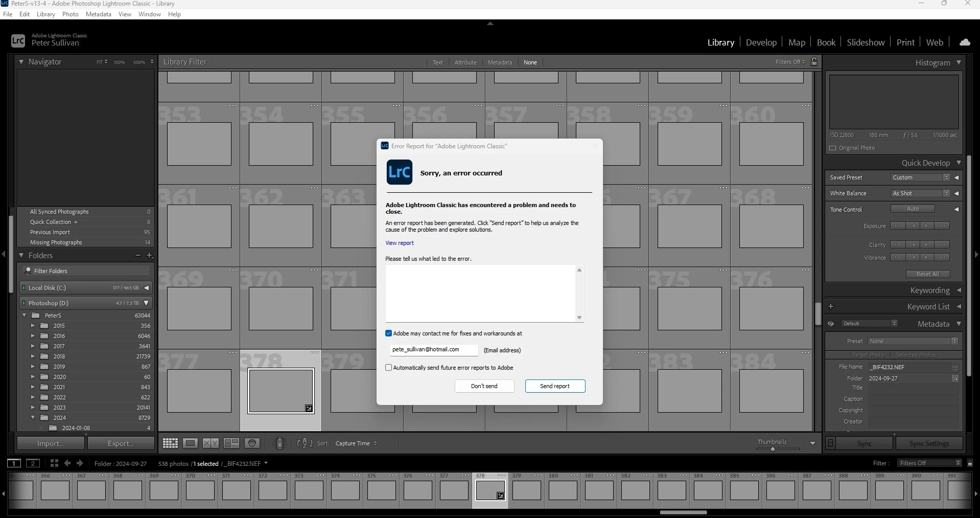Image resolution: width=980 pixels, height=518 pixels.
Task: Open White Balance As Shot dropdown
Action: pos(920,193)
